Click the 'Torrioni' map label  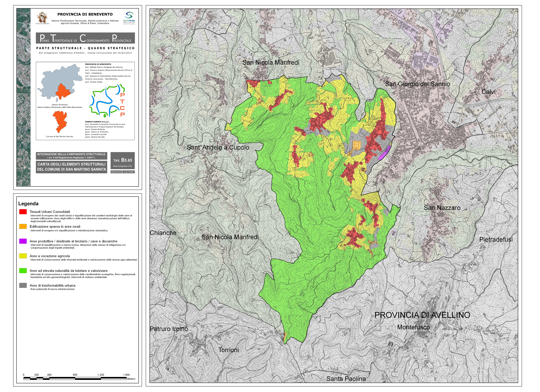(x=229, y=350)
